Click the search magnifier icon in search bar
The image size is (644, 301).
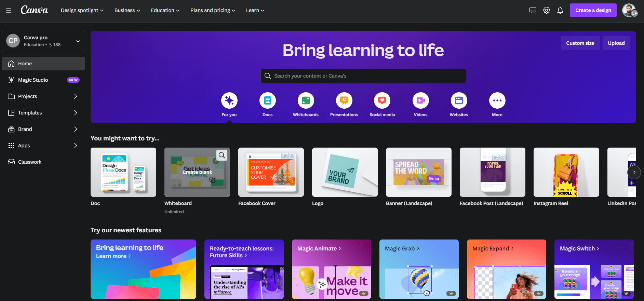(268, 76)
